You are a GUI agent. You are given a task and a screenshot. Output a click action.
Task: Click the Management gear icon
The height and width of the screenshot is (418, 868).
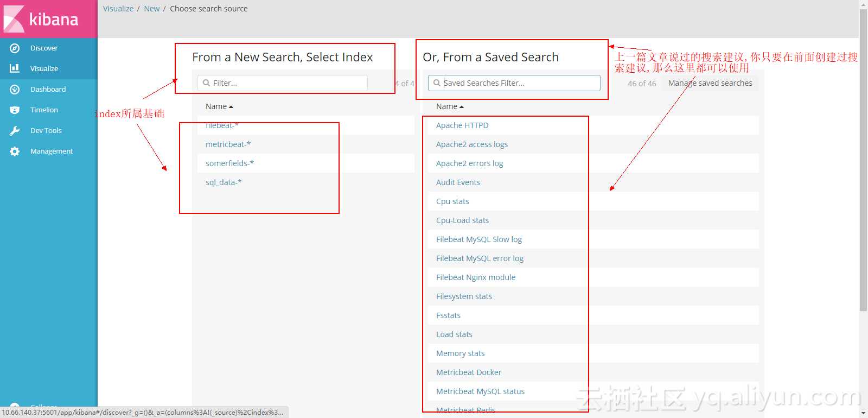[15, 151]
